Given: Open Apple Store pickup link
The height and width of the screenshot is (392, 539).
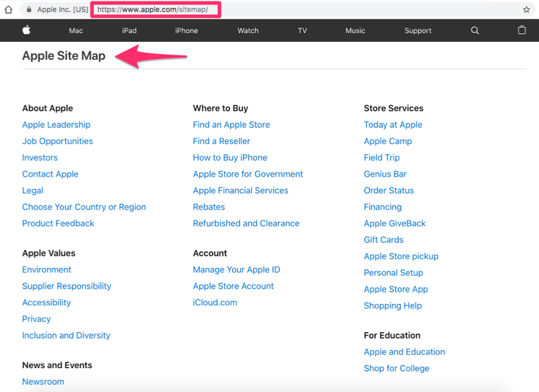Looking at the screenshot, I should 401,256.
